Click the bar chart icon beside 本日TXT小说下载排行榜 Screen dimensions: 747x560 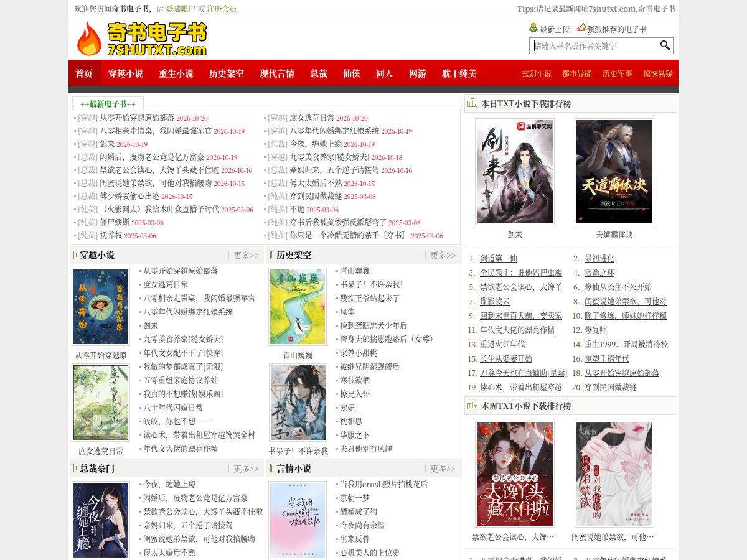[x=472, y=103]
